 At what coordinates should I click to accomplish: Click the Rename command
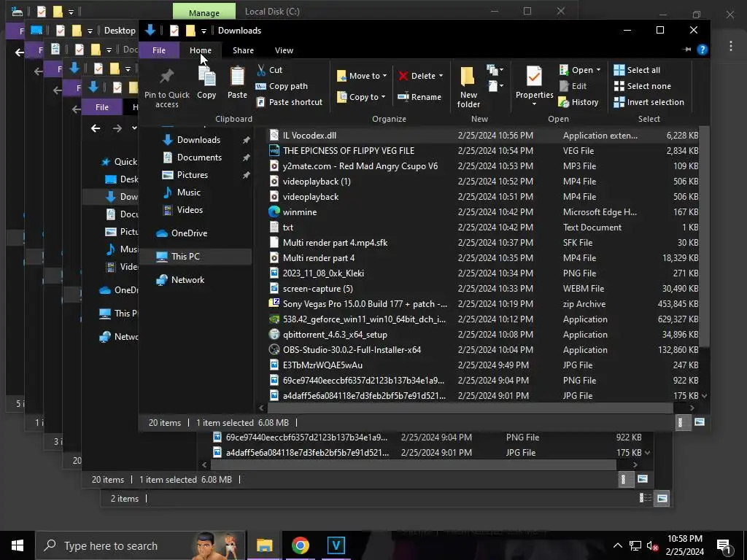[x=419, y=97]
